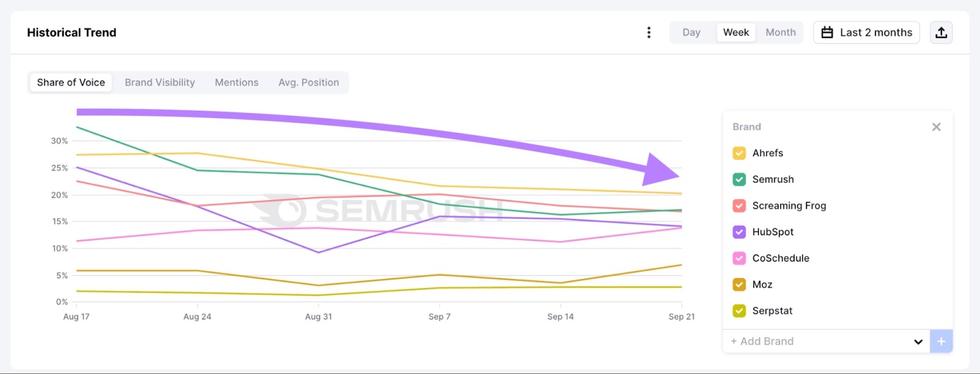Expand the Add Brand dropdown arrow
Screen dimensions: 980x374
tap(918, 342)
